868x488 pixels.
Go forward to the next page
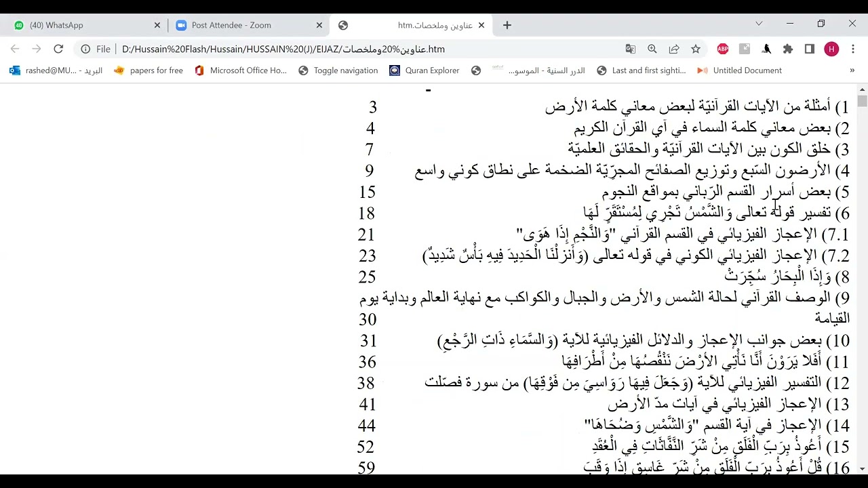[37, 49]
